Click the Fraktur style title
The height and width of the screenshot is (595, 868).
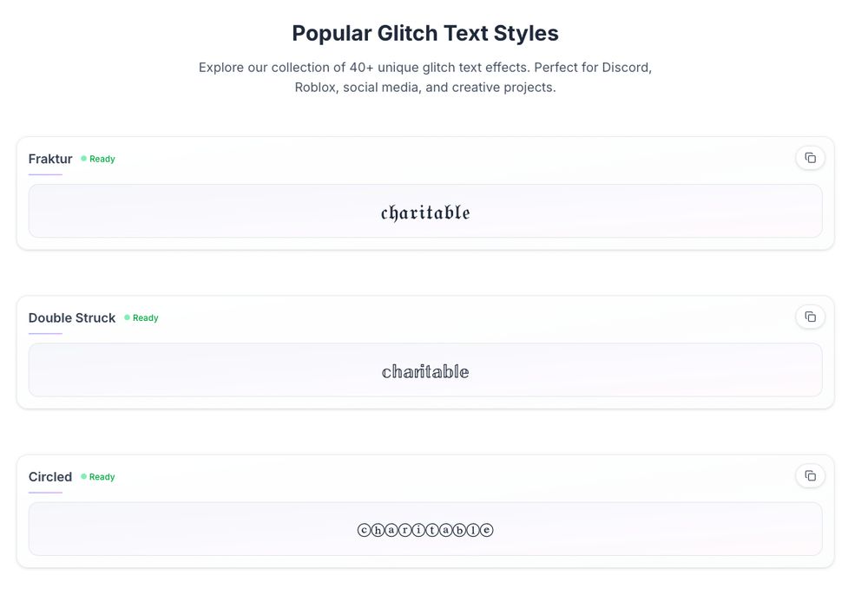(50, 159)
